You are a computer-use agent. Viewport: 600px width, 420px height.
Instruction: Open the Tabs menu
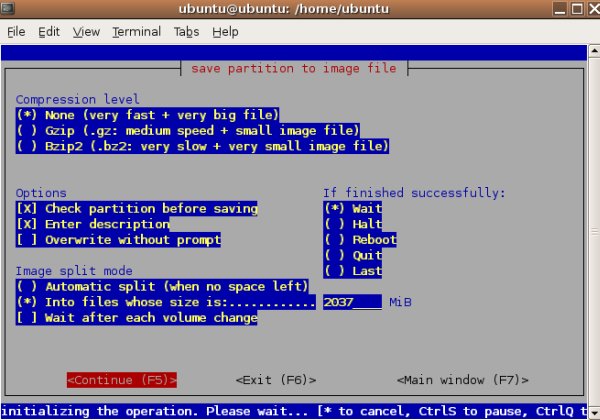coord(186,31)
